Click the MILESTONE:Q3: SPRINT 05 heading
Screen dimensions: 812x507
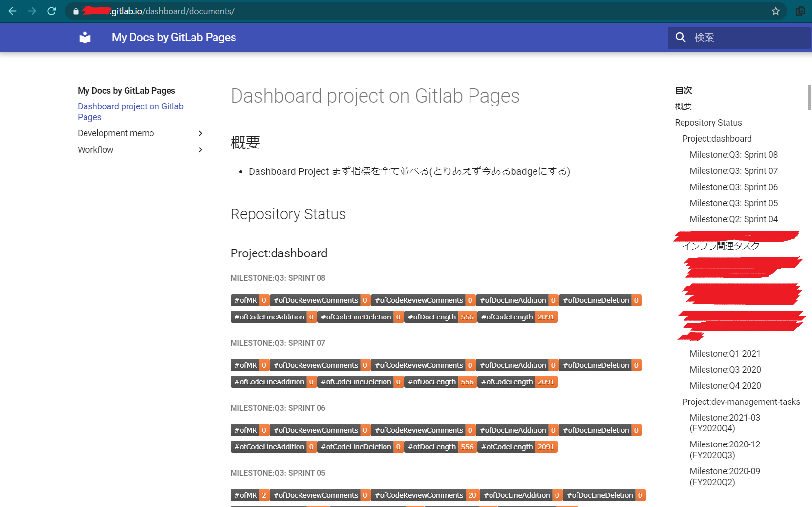click(278, 473)
